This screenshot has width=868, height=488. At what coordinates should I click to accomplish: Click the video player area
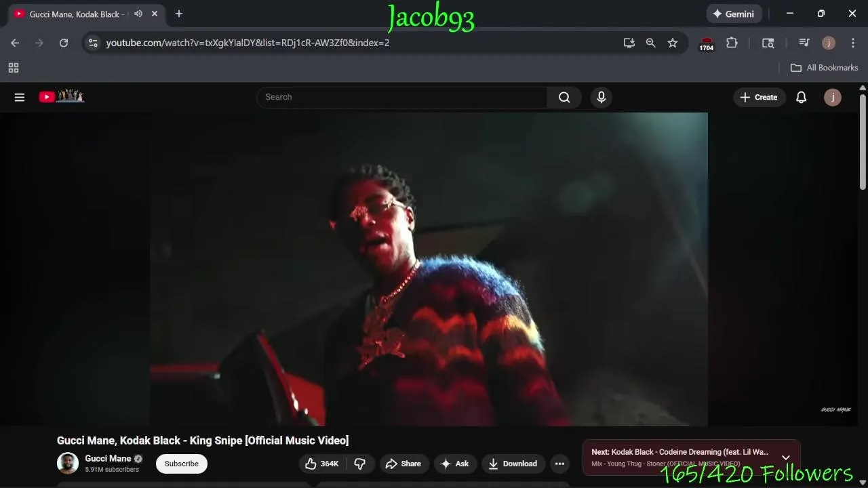[x=429, y=269]
